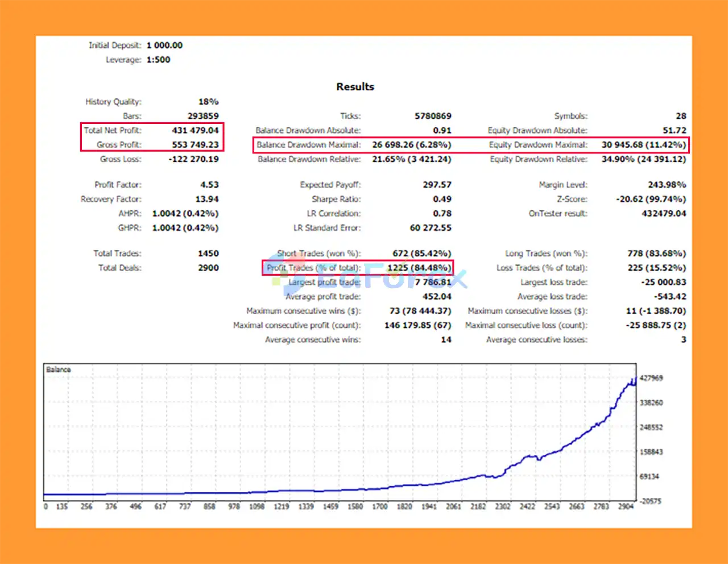Select the Sharpe Ratio value 0.49
Screen dimensions: 728x564
[442, 199]
